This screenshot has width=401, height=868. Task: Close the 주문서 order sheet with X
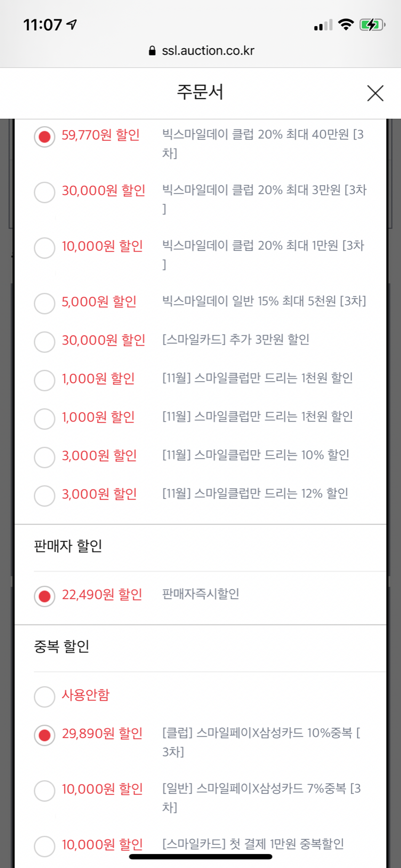[375, 93]
